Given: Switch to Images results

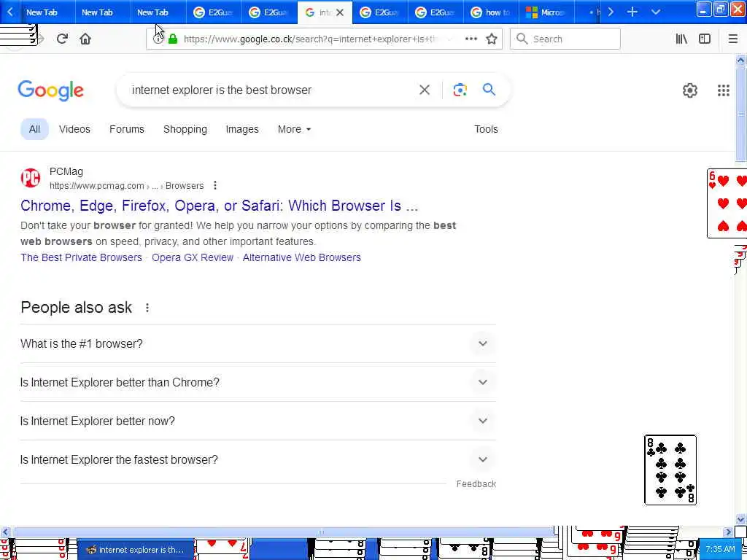Looking at the screenshot, I should point(242,129).
